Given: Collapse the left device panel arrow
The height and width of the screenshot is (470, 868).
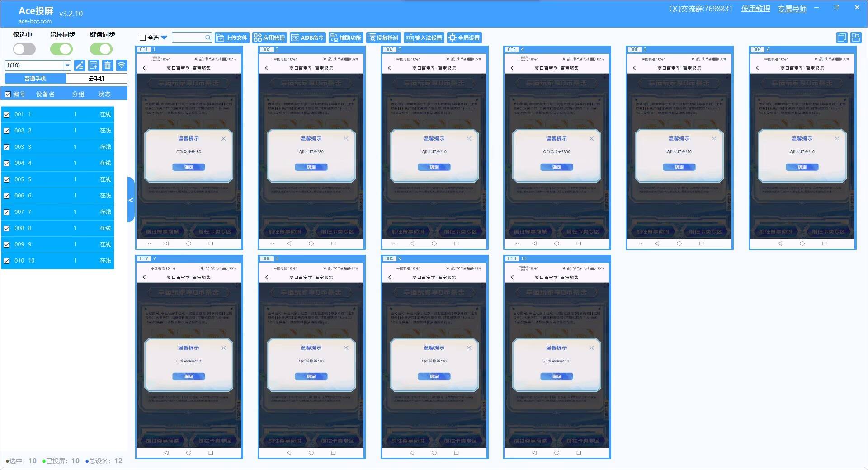Looking at the screenshot, I should pyautogui.click(x=131, y=200).
